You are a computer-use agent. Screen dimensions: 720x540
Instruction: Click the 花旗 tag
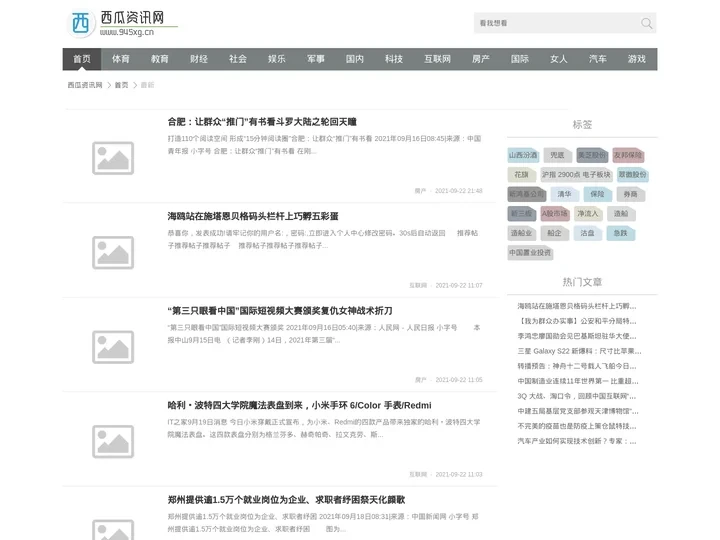tap(522, 175)
